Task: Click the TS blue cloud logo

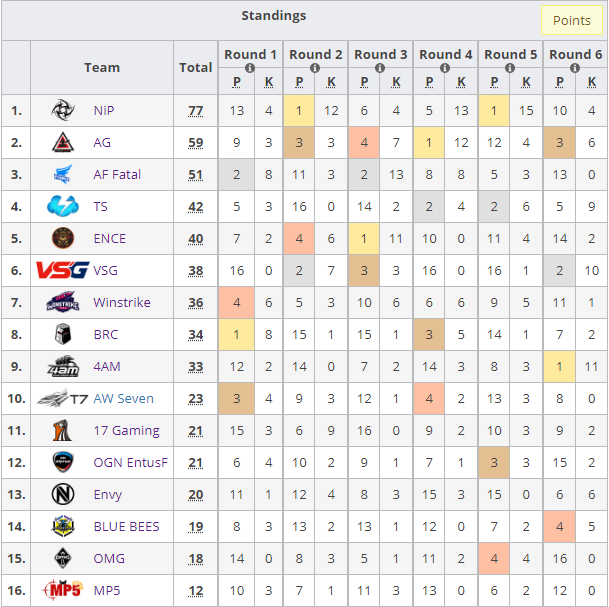Action: click(63, 206)
